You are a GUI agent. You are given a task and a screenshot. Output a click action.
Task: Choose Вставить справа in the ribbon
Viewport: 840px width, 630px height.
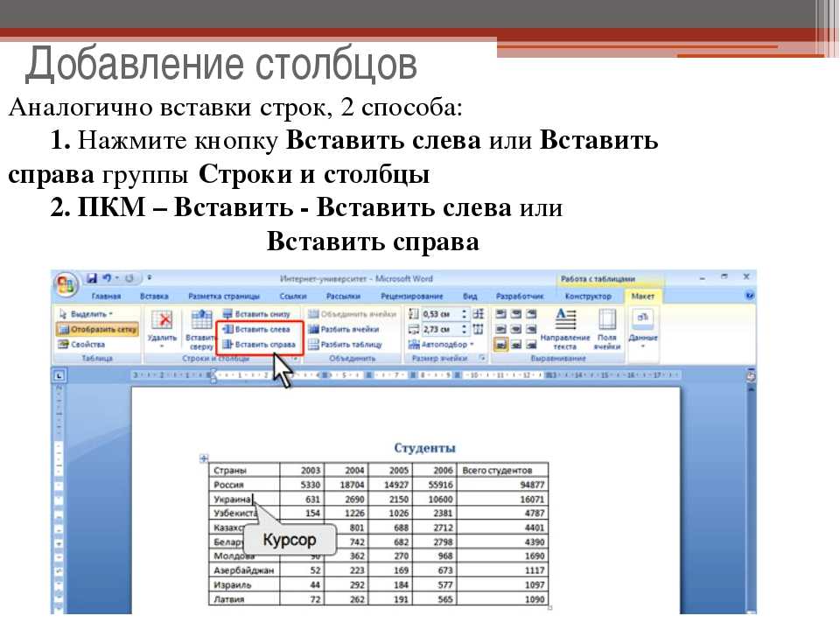point(259,344)
